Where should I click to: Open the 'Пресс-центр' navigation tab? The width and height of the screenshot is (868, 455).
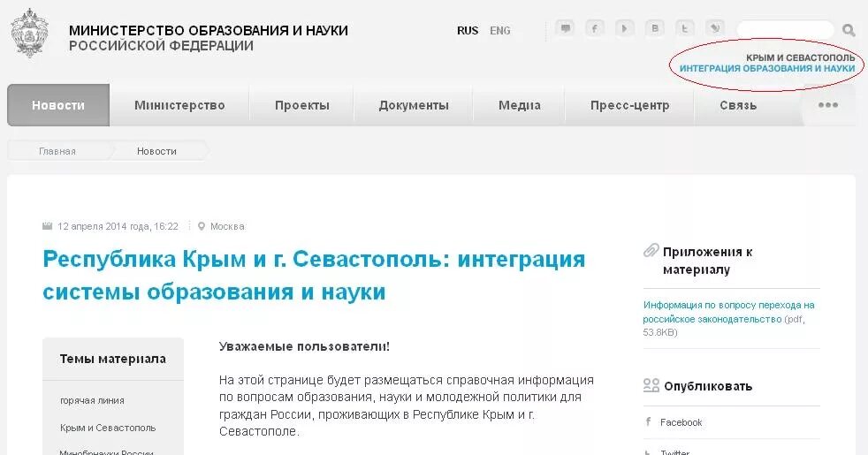coord(630,105)
